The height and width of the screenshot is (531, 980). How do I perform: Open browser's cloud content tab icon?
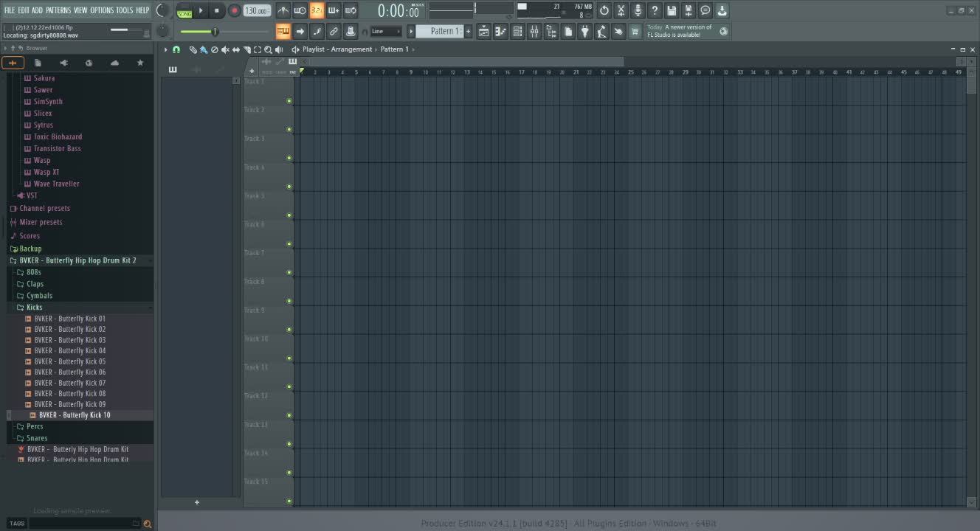tap(114, 63)
